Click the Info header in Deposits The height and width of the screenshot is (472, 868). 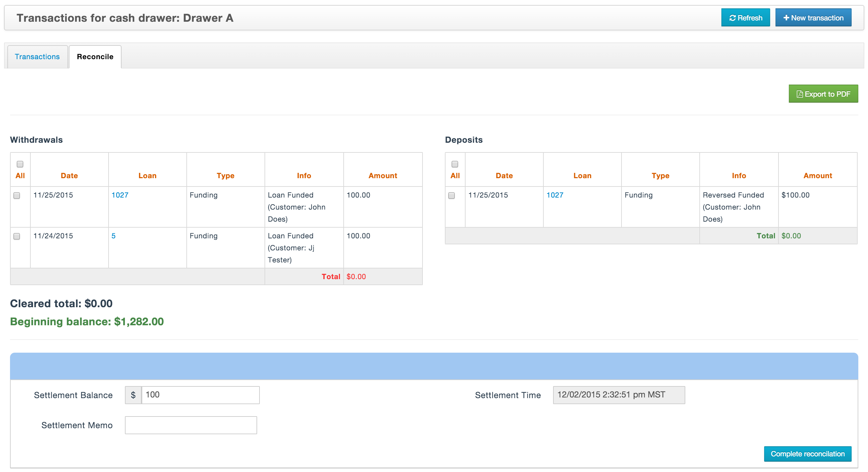tap(739, 175)
